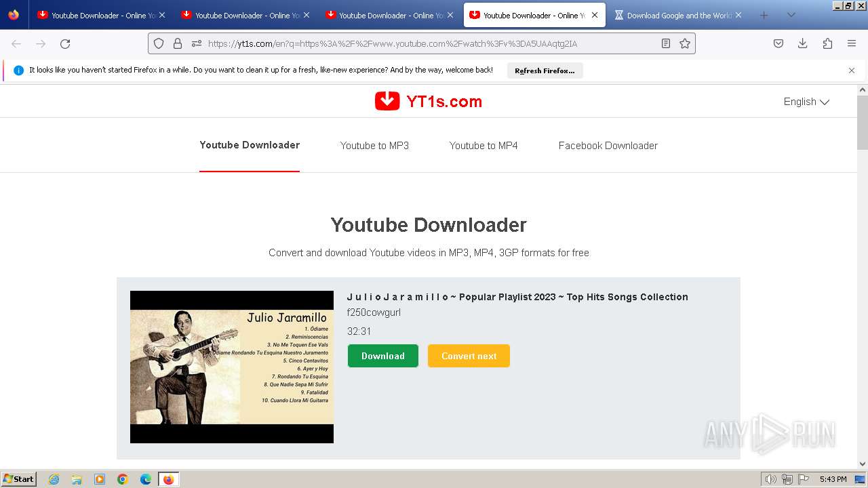Viewport: 868px width, 488px height.
Task: Go back using the browser back arrow
Action: point(16,43)
